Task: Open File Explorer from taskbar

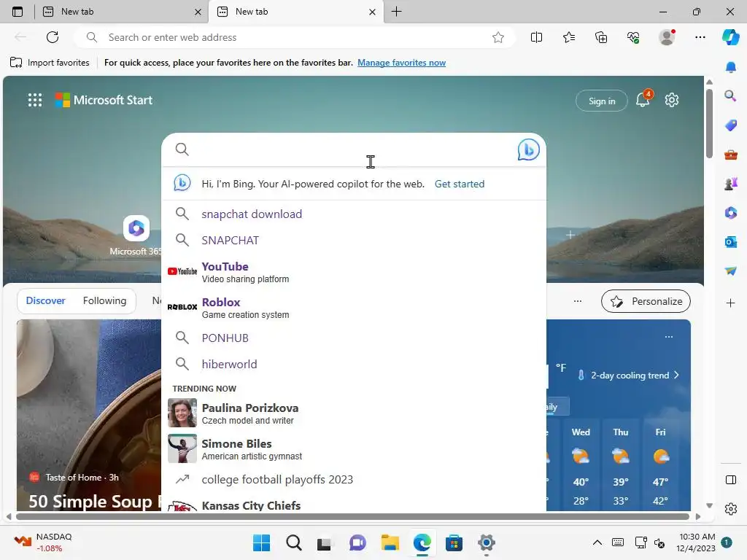Action: (x=390, y=542)
